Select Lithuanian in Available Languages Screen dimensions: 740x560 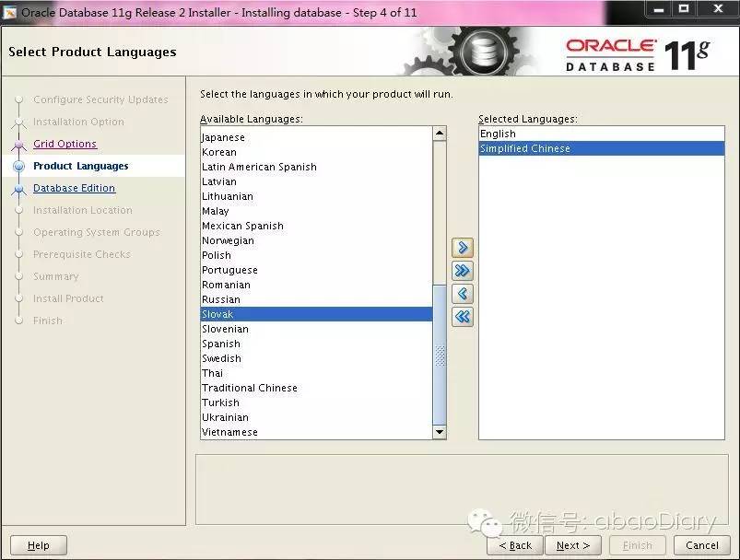click(x=316, y=197)
